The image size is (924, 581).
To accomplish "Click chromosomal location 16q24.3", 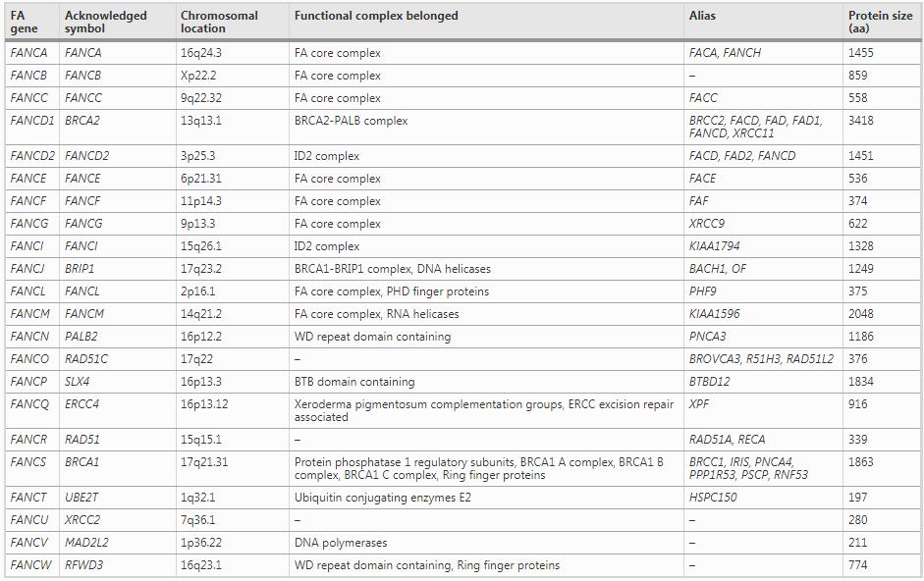I will point(201,53).
